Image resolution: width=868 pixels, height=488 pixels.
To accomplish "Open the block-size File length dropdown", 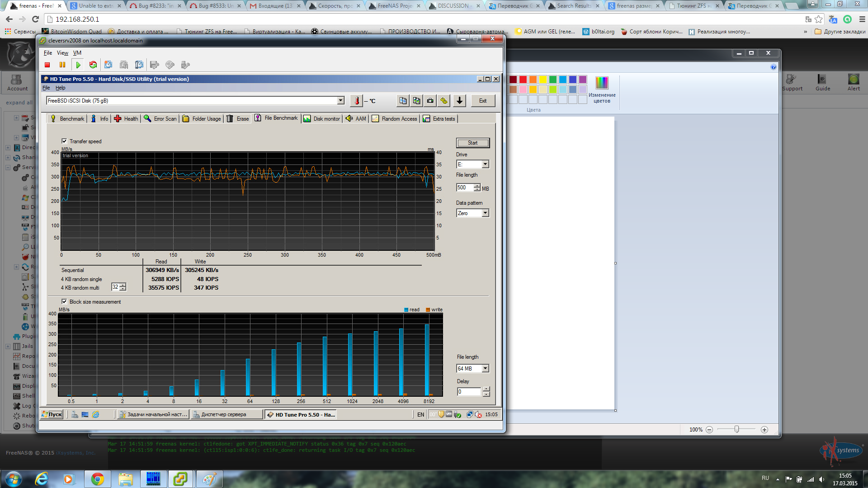I will pos(485,368).
